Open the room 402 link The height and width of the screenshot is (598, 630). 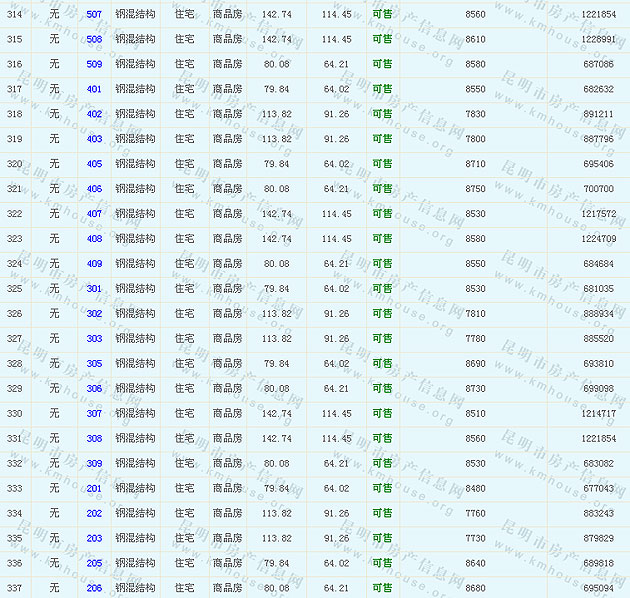[x=94, y=114]
